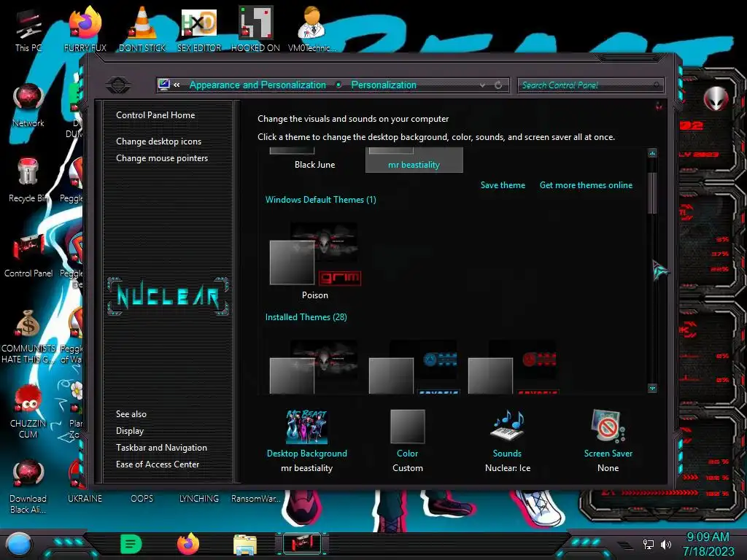This screenshot has height=560, width=747.
Task: Click Change desktop icons link
Action: coord(158,141)
